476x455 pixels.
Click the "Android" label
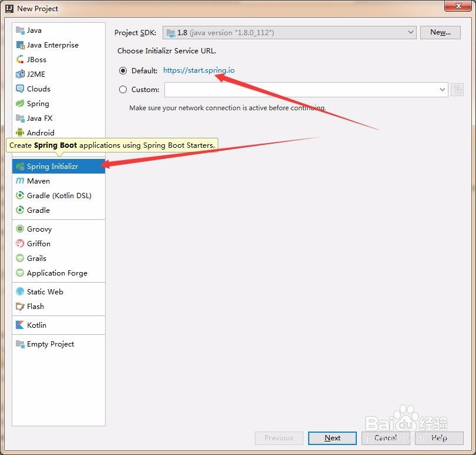[x=40, y=133]
